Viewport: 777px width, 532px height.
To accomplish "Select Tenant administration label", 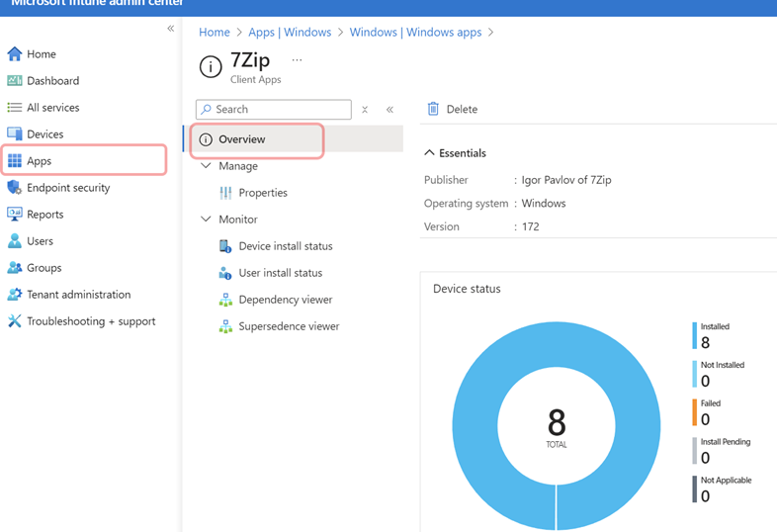I will (x=79, y=295).
